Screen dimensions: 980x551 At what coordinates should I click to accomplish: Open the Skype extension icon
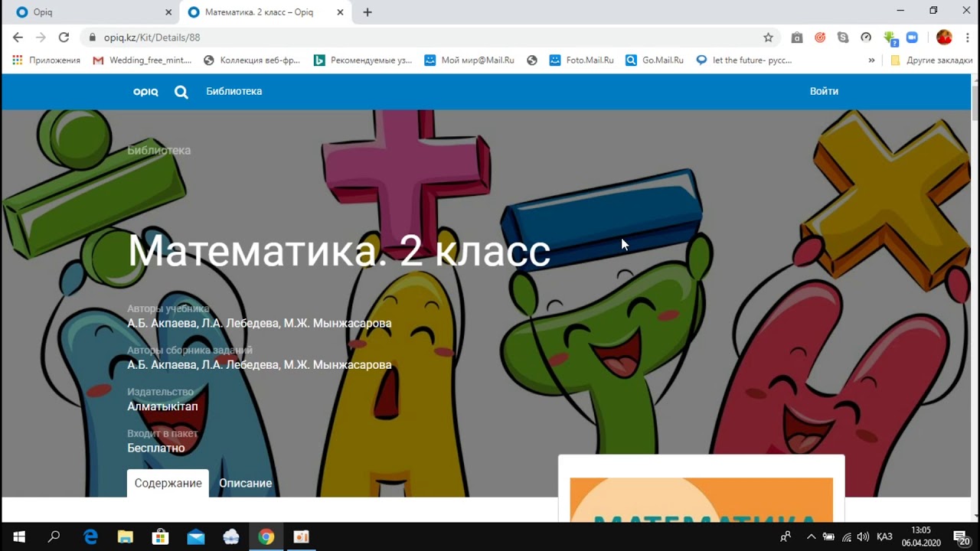pos(843,37)
